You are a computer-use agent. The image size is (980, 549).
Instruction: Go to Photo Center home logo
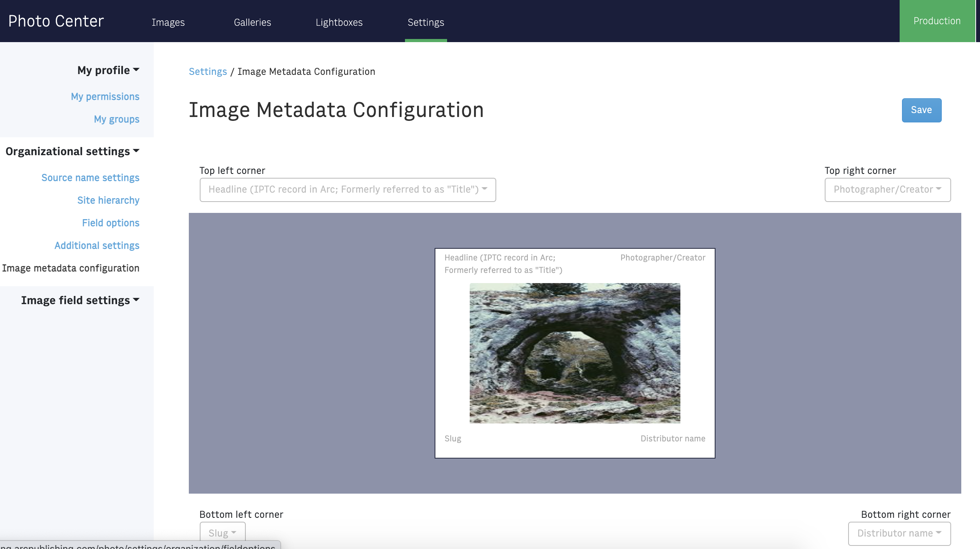click(x=56, y=21)
